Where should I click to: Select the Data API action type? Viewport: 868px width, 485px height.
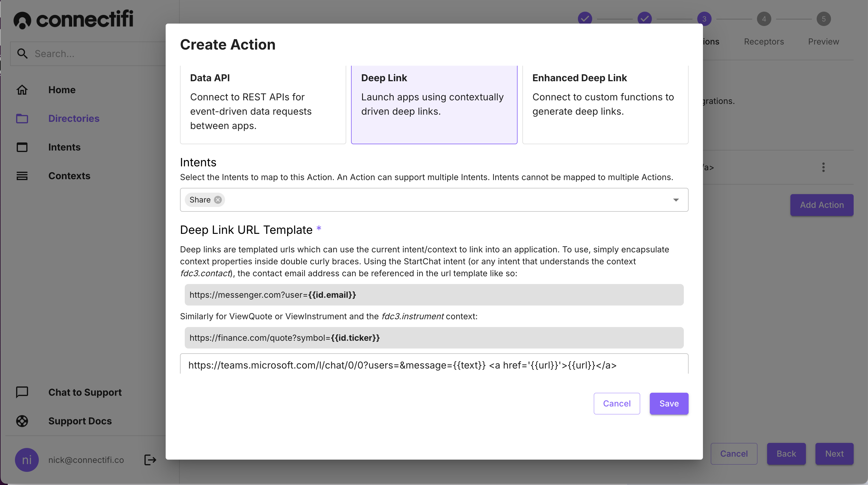click(x=263, y=105)
